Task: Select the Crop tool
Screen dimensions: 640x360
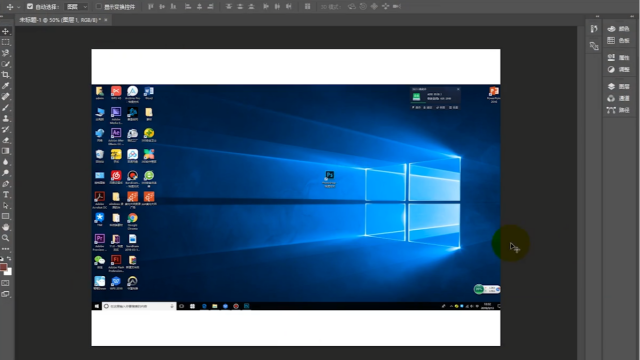Action: click(6, 75)
